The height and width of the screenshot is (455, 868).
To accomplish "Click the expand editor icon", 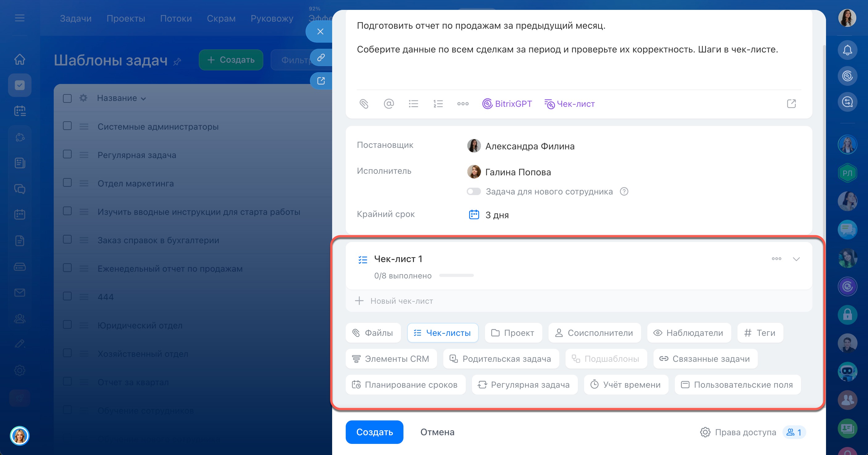I will [x=791, y=104].
